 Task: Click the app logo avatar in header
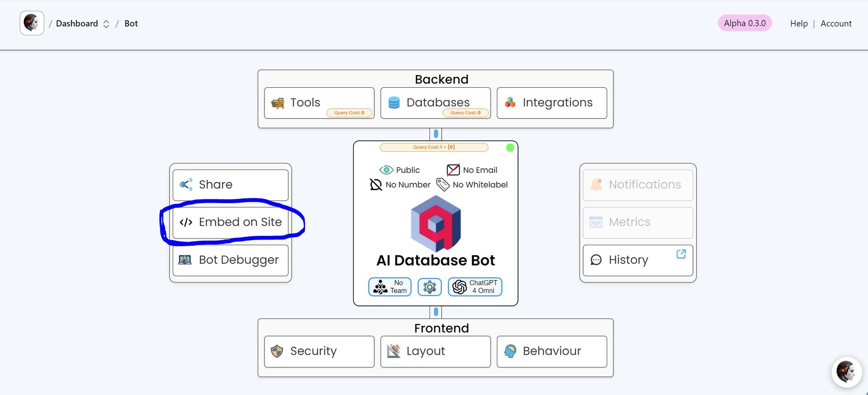pos(32,23)
